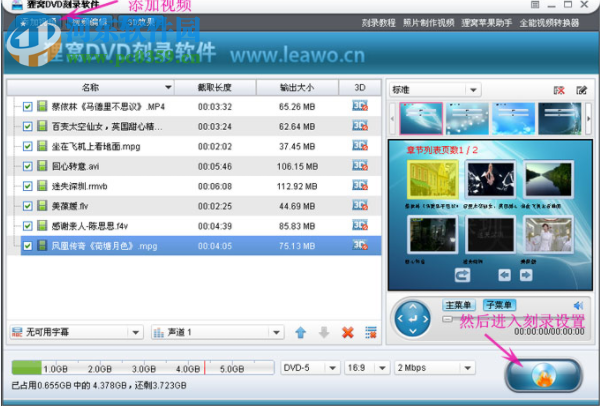Uncheck 美薇媛.flv checkbox
Screen dimensions: 600x406
pos(28,206)
